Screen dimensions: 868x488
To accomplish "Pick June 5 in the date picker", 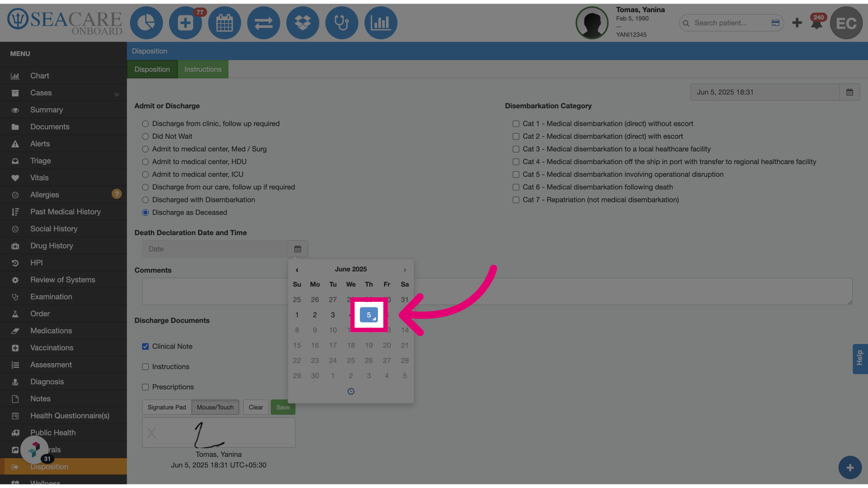I will (369, 315).
